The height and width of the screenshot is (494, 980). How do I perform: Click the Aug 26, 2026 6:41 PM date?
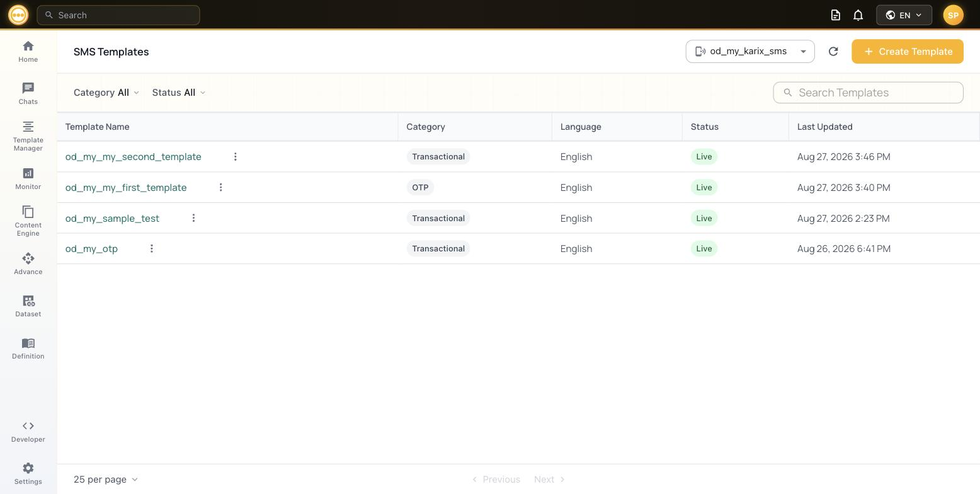(x=844, y=248)
